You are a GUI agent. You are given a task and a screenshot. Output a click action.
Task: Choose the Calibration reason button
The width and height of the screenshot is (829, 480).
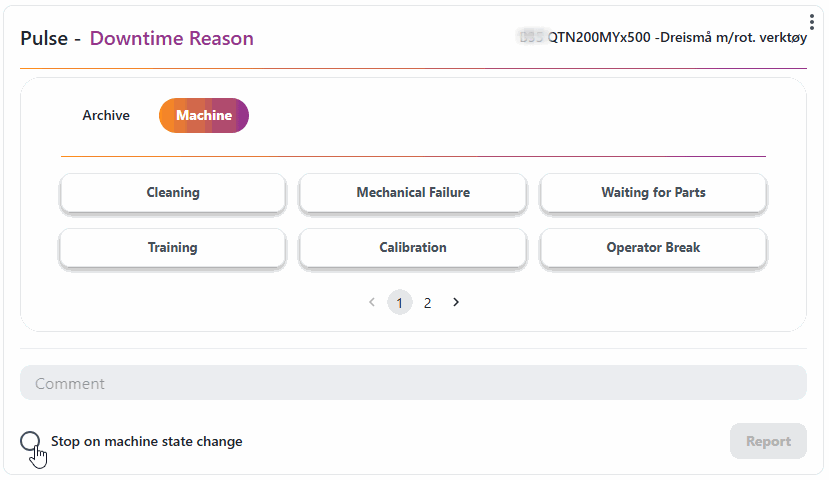(413, 248)
